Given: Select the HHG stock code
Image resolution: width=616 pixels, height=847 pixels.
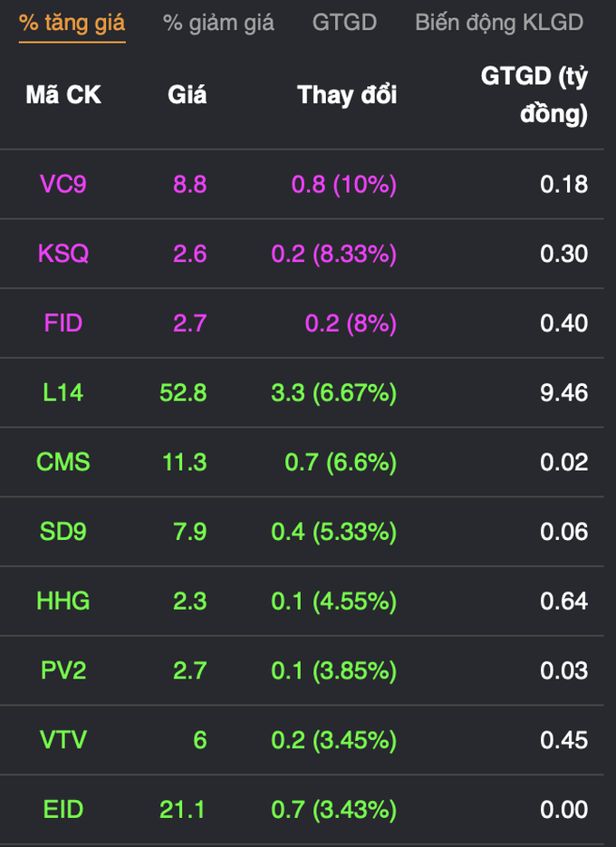Looking at the screenshot, I should pos(63,602).
